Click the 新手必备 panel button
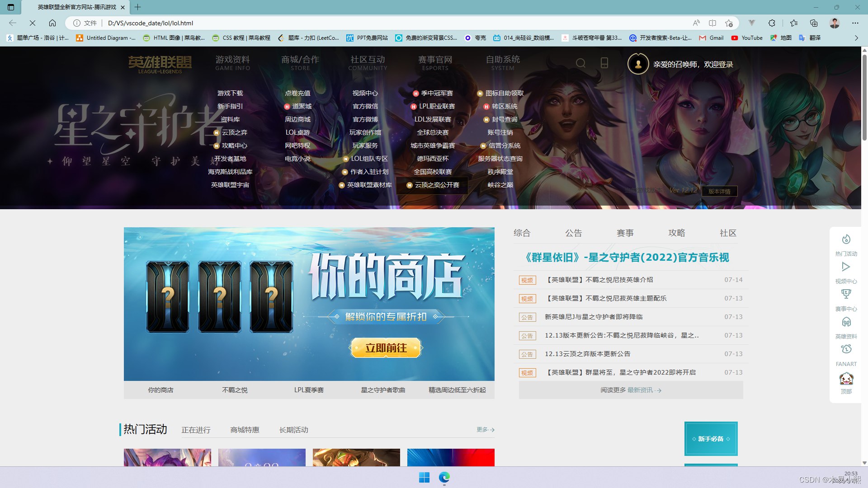The height and width of the screenshot is (488, 868). tap(711, 438)
